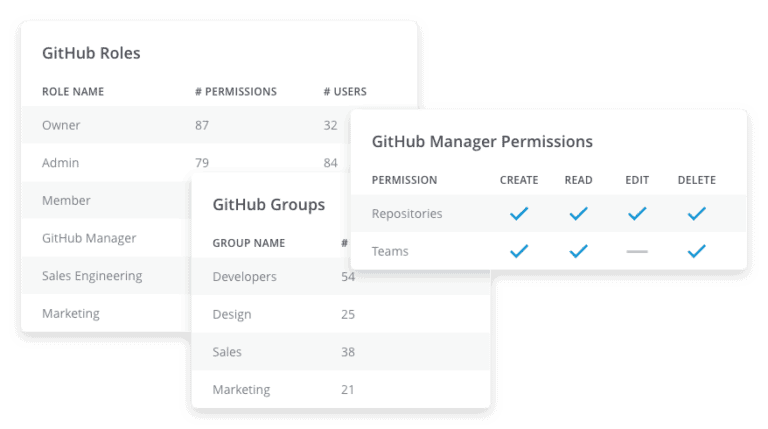Sort by # PERMISSIONS column header
Screen dimensions: 768x429
(236, 92)
